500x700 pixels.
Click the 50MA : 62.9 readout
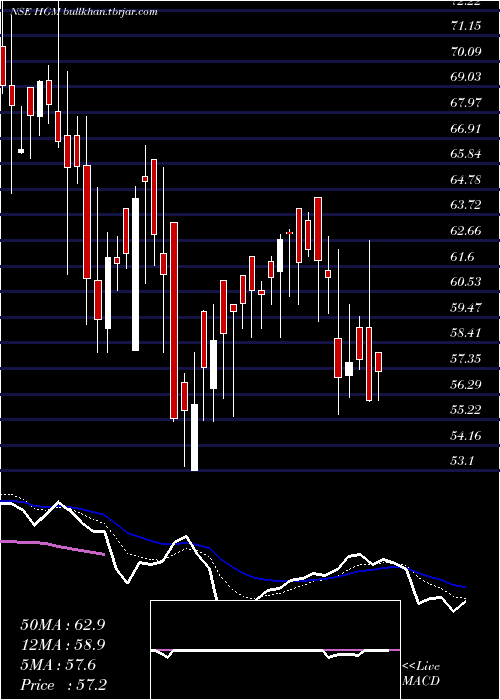63,625
